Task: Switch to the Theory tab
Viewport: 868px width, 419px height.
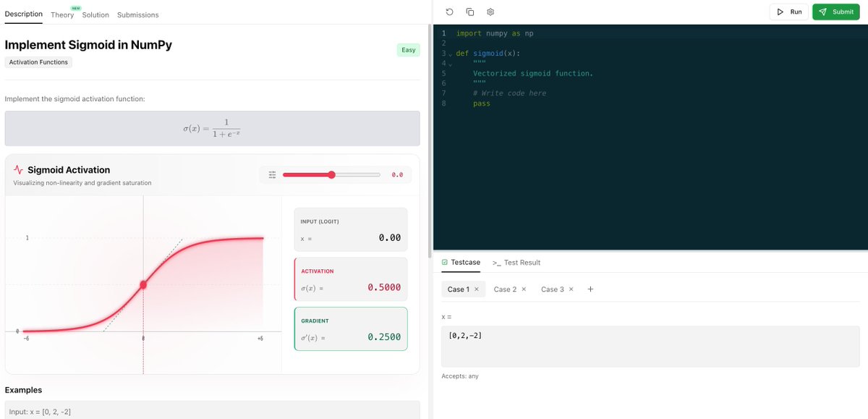Action: tap(62, 14)
